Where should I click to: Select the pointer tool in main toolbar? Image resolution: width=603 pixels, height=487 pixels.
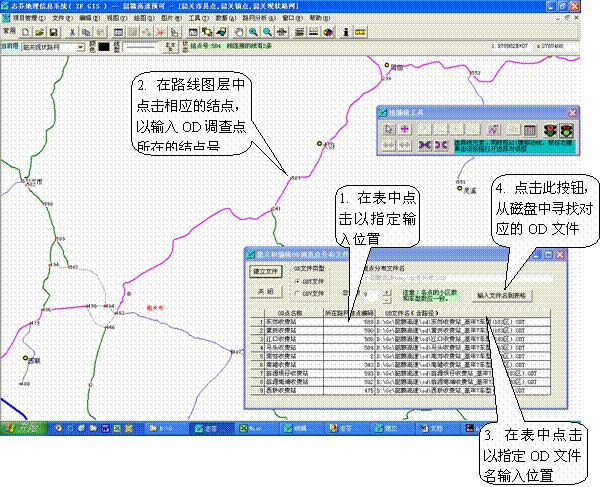174,33
